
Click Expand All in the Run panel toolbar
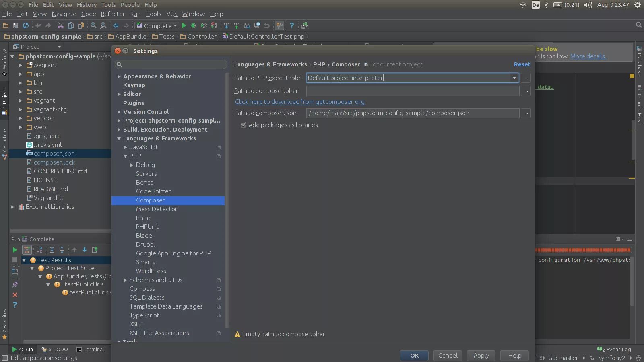click(52, 250)
